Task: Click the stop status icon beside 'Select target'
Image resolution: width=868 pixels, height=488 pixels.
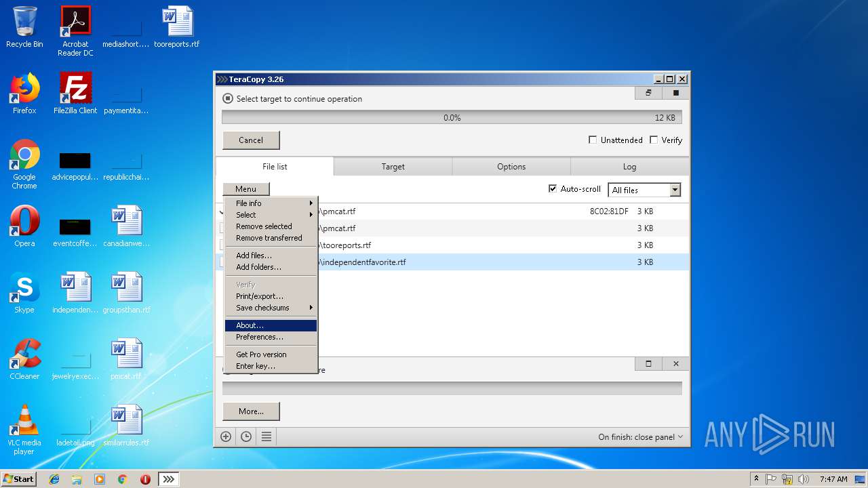Action: [228, 99]
